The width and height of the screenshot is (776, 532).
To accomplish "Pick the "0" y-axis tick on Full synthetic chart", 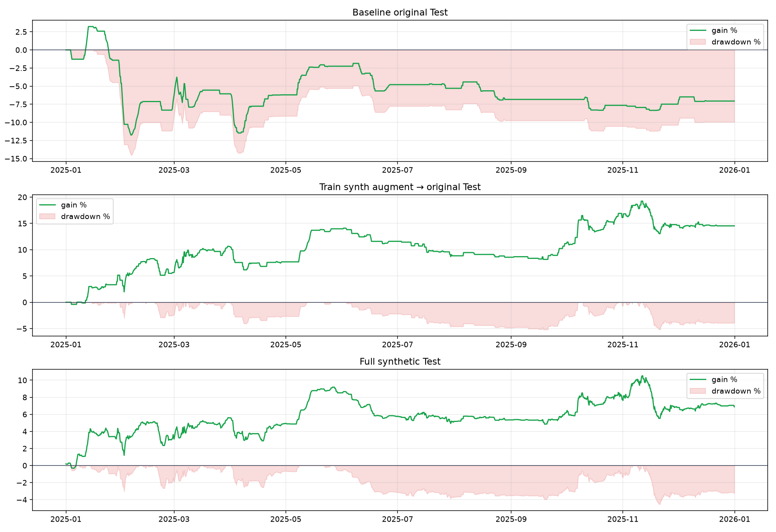I will pyautogui.click(x=25, y=465).
